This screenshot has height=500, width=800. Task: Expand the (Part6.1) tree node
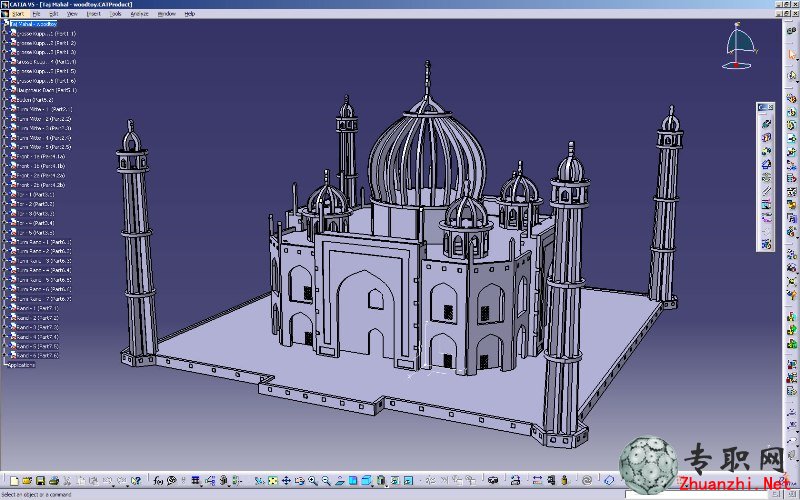coord(5,242)
